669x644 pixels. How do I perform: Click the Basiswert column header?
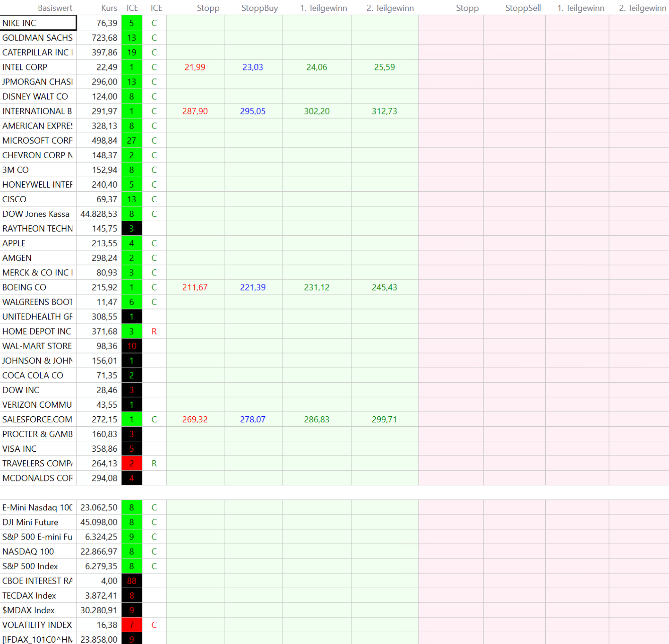click(x=55, y=8)
